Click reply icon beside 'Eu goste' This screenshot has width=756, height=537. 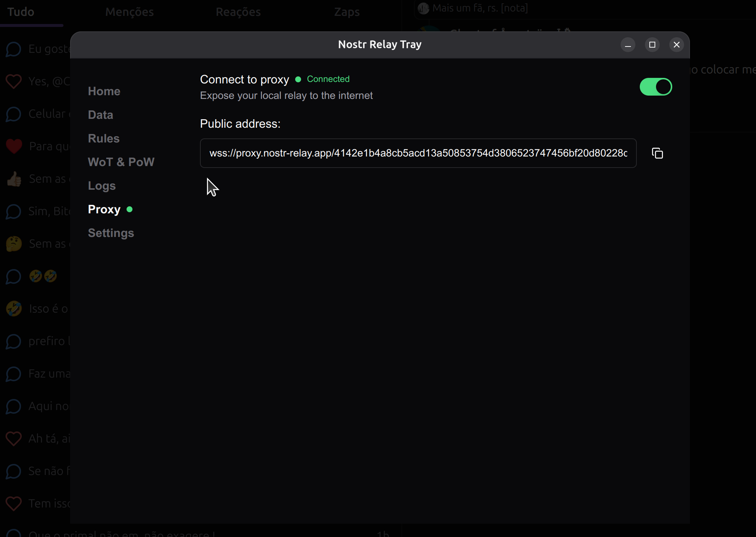14,49
